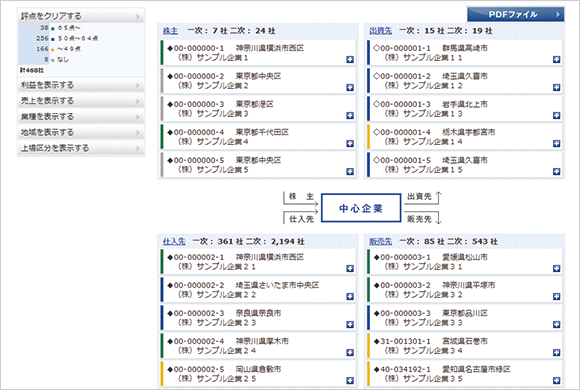Screen dimensions: 580x390
Task: Open the PDFファイル button
Action: (516, 14)
